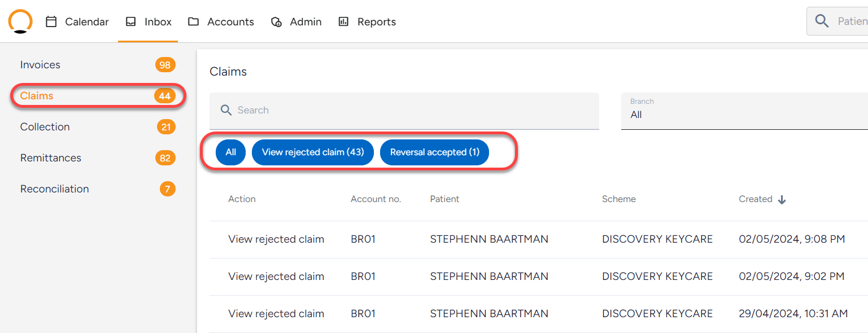Click the orange app logo icon
The image size is (868, 333).
pyautogui.click(x=20, y=21)
